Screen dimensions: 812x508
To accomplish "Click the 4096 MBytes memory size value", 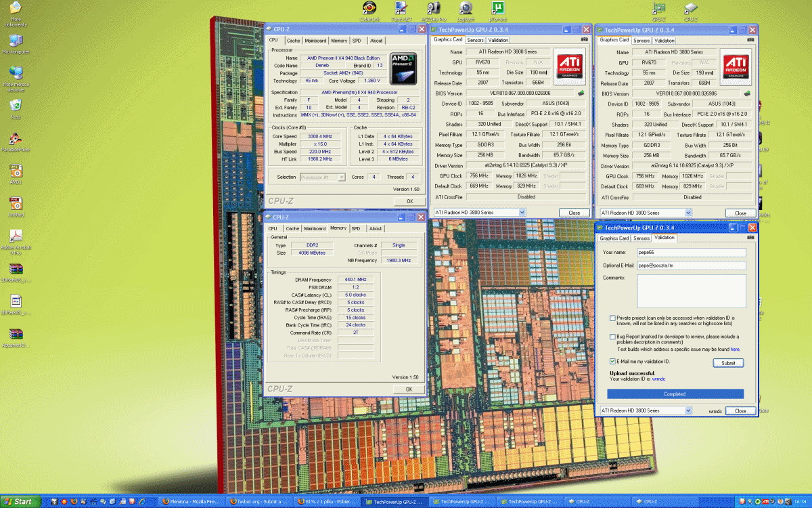I will [x=311, y=253].
